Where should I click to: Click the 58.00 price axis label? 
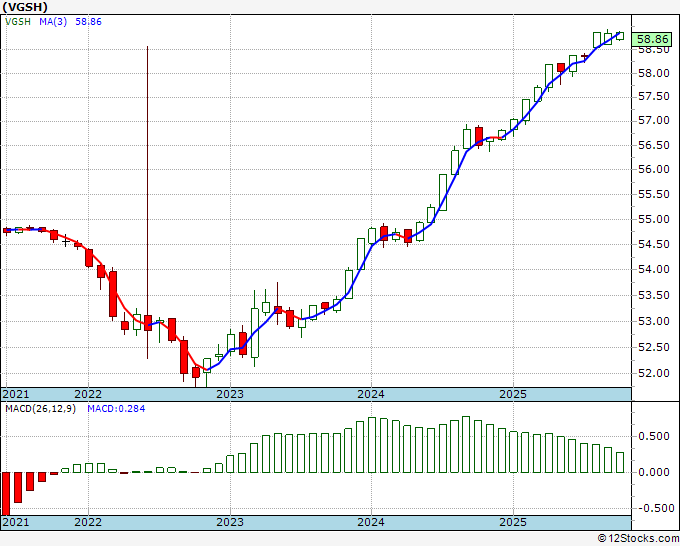tap(654, 73)
